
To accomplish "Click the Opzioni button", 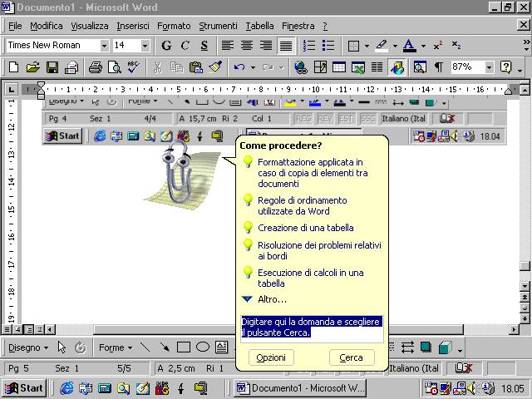I will tap(271, 357).
